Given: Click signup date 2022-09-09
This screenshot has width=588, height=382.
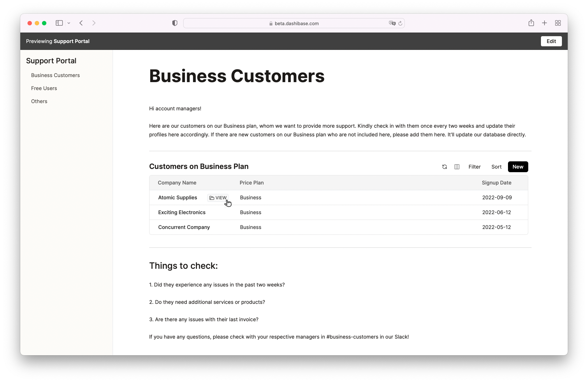Looking at the screenshot, I should pyautogui.click(x=497, y=198).
